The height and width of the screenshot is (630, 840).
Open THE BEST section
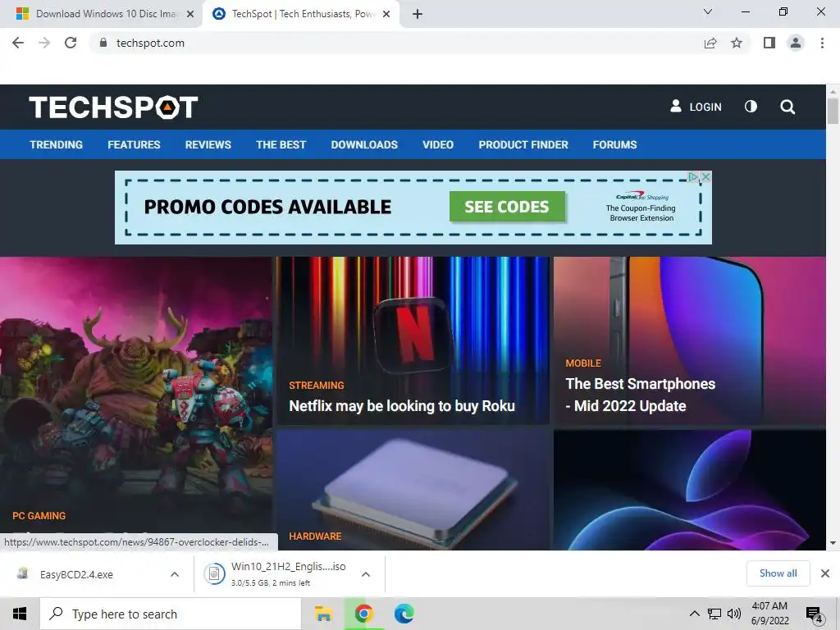tap(281, 144)
